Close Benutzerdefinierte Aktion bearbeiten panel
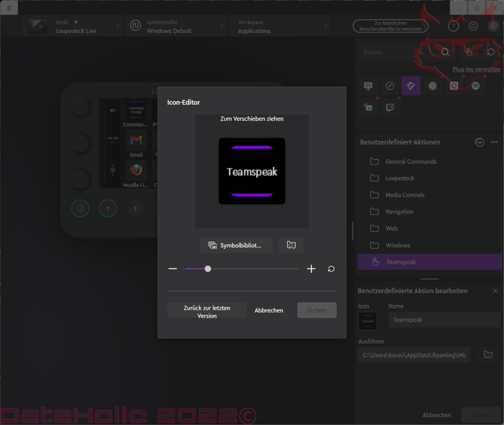Viewport: 504px width, 425px height. pos(495,291)
